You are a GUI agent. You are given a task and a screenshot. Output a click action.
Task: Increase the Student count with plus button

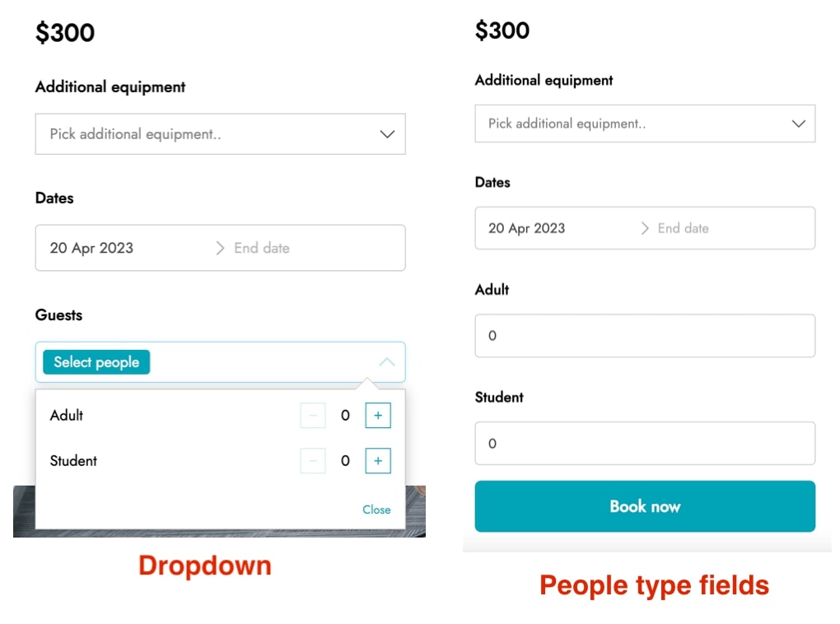[378, 461]
